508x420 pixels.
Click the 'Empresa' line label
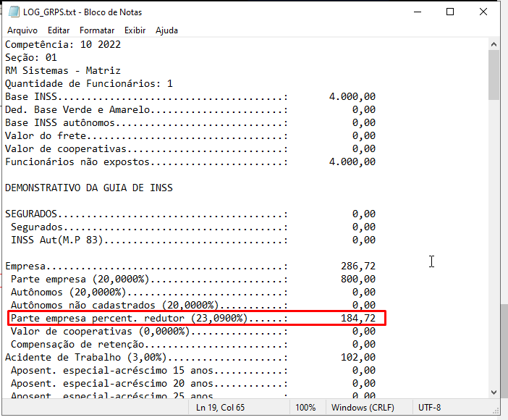tap(25, 266)
